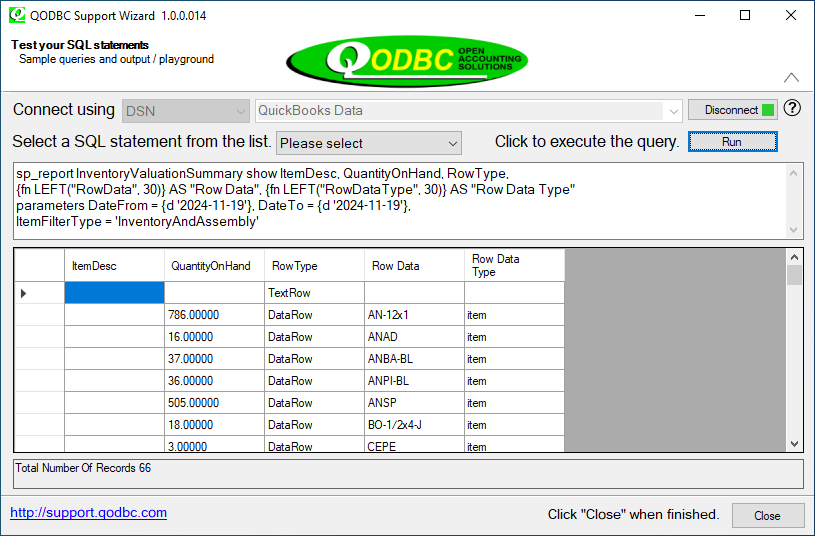The height and width of the screenshot is (536, 815).
Task: Open the 'Please select' SQL statement dropdown
Action: pyautogui.click(x=369, y=143)
